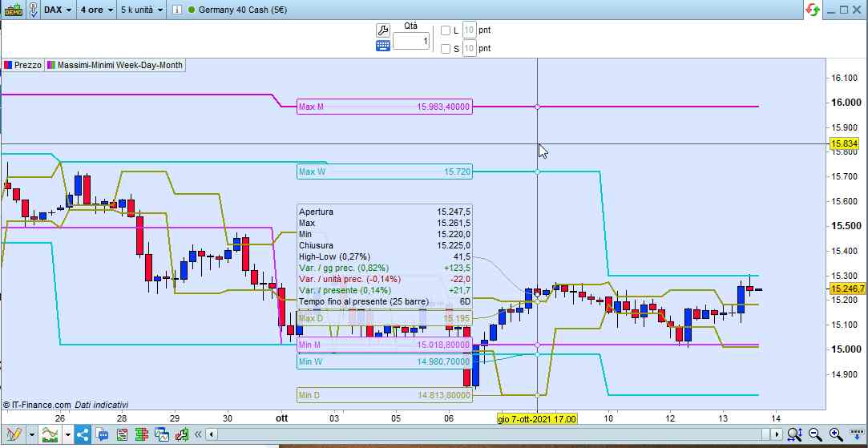The image size is (868, 448).
Task: Click the S points input field
Action: coord(470,49)
